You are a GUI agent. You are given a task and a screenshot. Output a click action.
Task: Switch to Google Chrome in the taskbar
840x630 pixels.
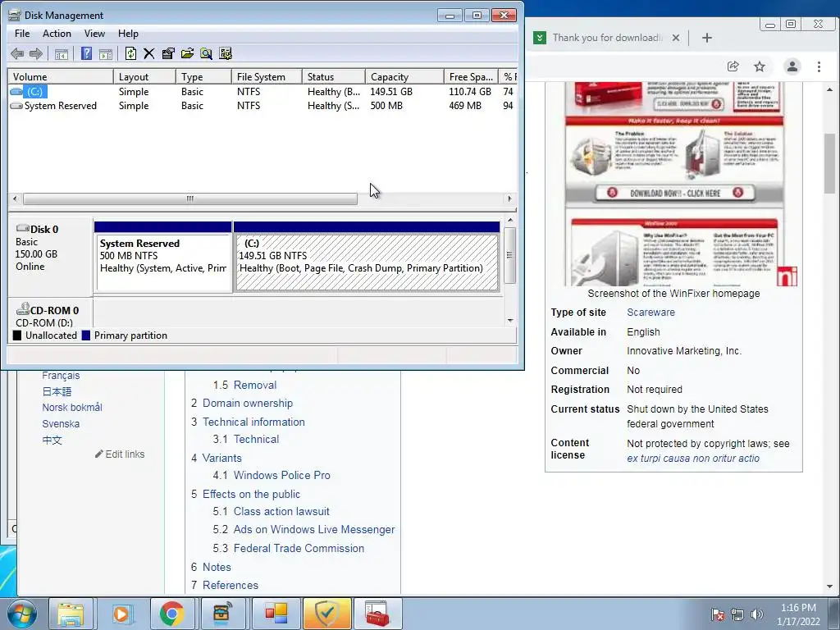coord(171,614)
